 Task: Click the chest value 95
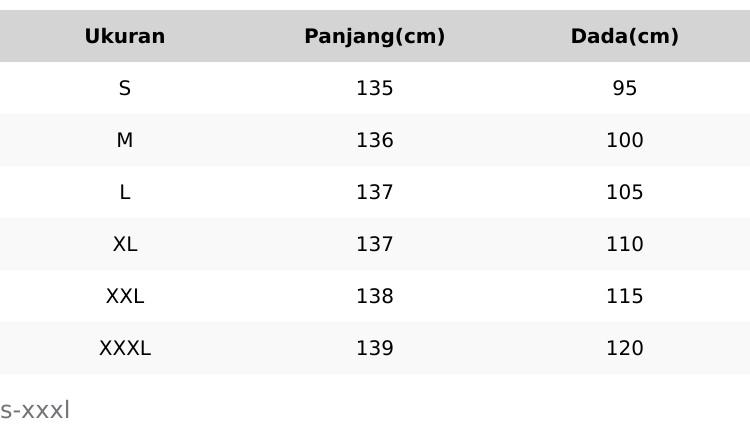(x=625, y=89)
